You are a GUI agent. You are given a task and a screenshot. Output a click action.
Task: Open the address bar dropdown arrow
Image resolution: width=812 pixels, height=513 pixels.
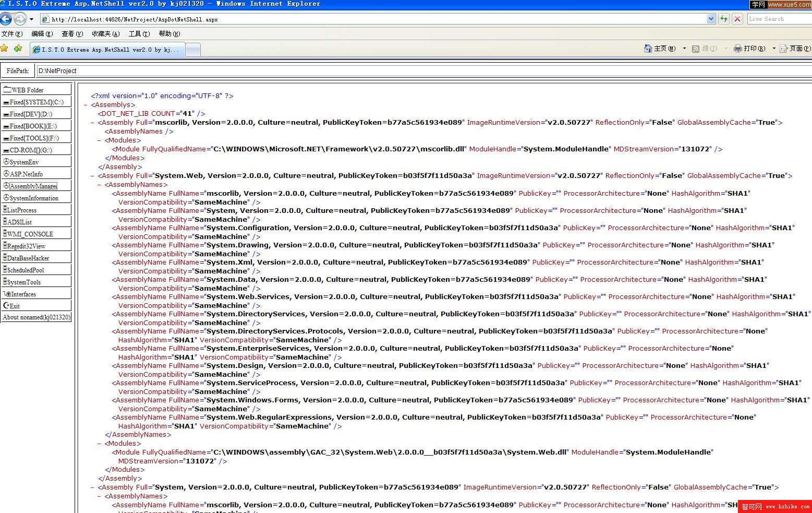[711, 19]
